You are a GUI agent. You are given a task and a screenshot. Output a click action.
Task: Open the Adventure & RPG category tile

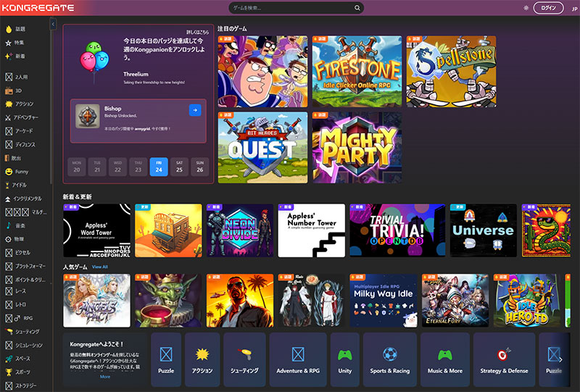(x=298, y=359)
